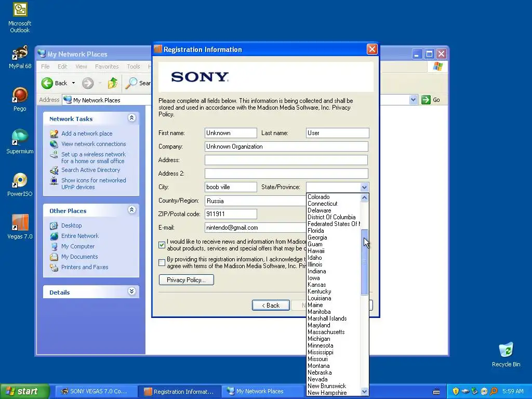Click the First name field
Screen dimensions: 532x399
231,133
